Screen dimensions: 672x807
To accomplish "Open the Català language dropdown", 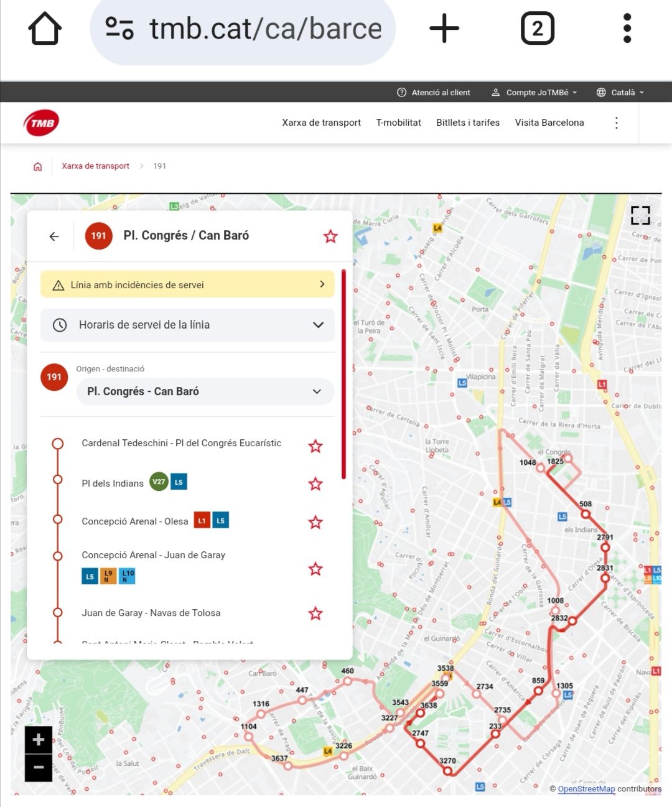I will click(x=620, y=92).
